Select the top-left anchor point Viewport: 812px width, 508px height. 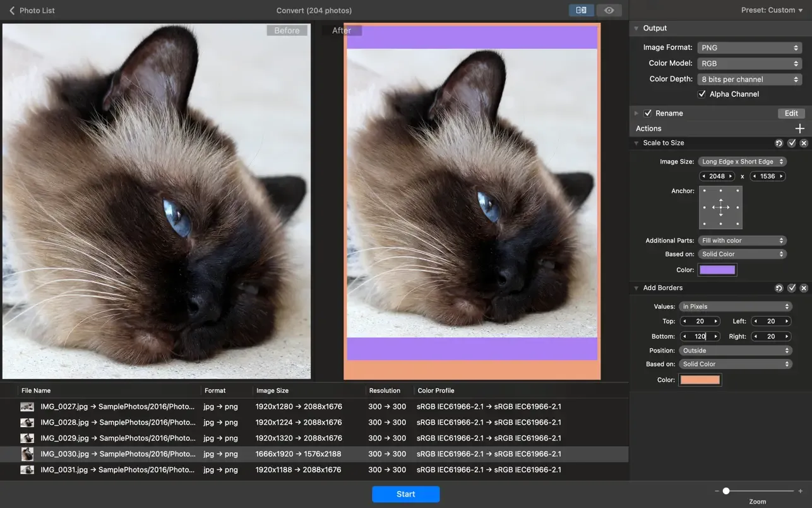tap(704, 191)
